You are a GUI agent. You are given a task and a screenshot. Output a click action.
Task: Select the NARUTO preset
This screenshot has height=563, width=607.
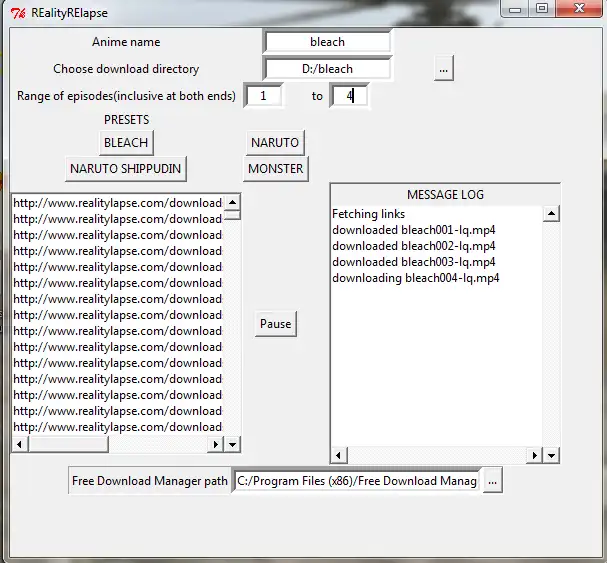[275, 142]
